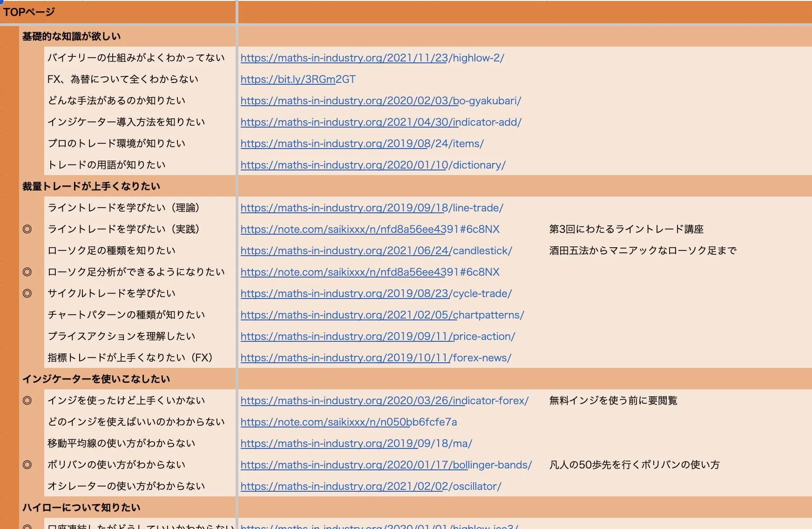Click the ◎ mark beside サイクルトレードを学びたい
Screen dimensions: 812x529
coord(27,294)
